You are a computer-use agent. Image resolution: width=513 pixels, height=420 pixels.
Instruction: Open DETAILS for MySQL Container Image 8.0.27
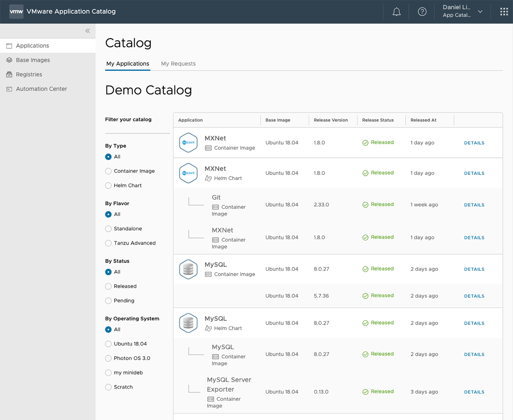coord(474,269)
